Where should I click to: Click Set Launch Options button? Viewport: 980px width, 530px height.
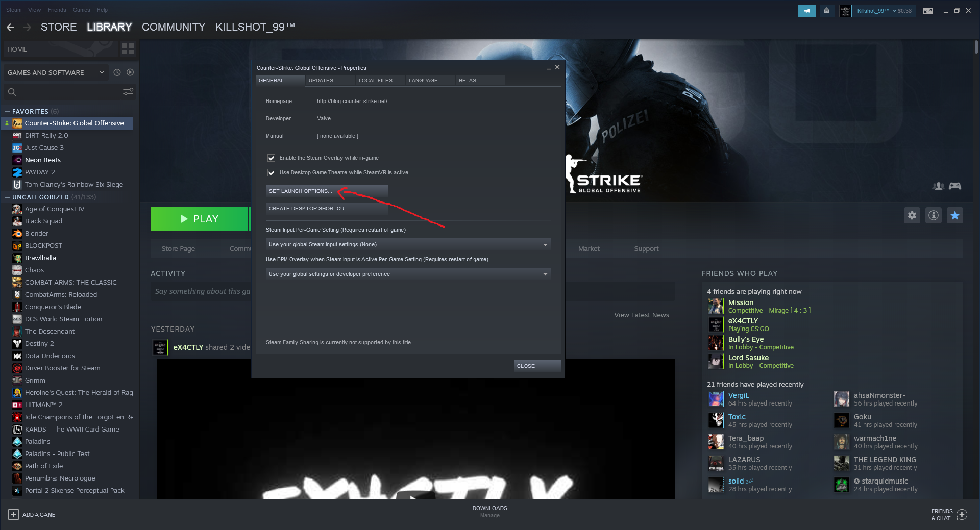tap(327, 191)
